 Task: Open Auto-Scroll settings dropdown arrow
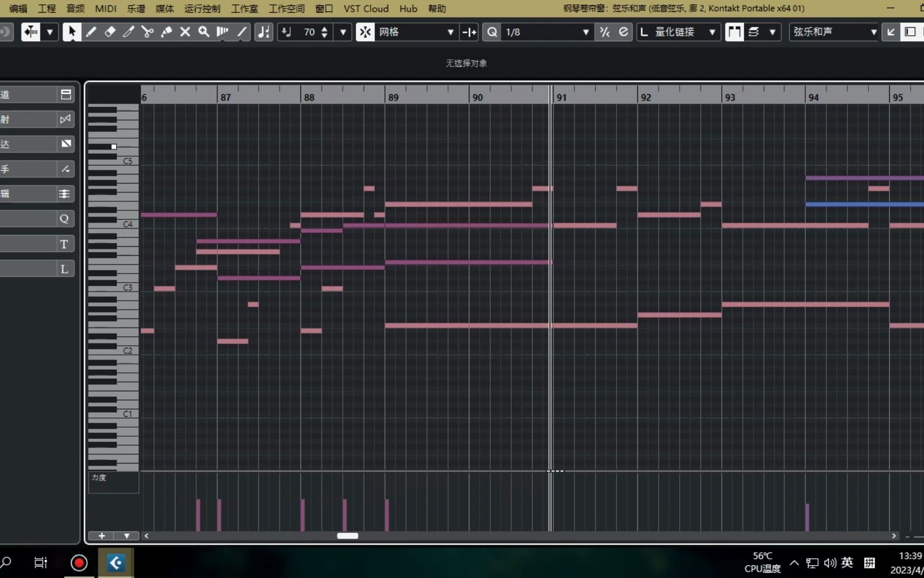[50, 32]
